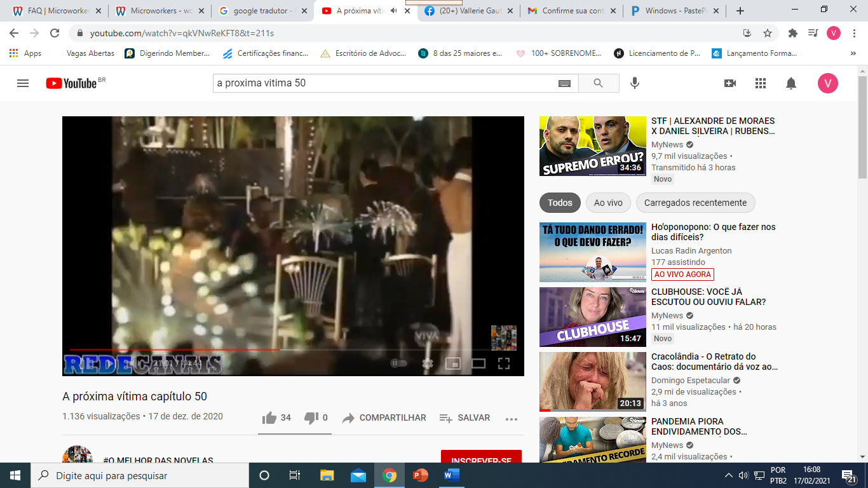Install app icon in address bar
This screenshot has width=868, height=488.
tap(747, 33)
